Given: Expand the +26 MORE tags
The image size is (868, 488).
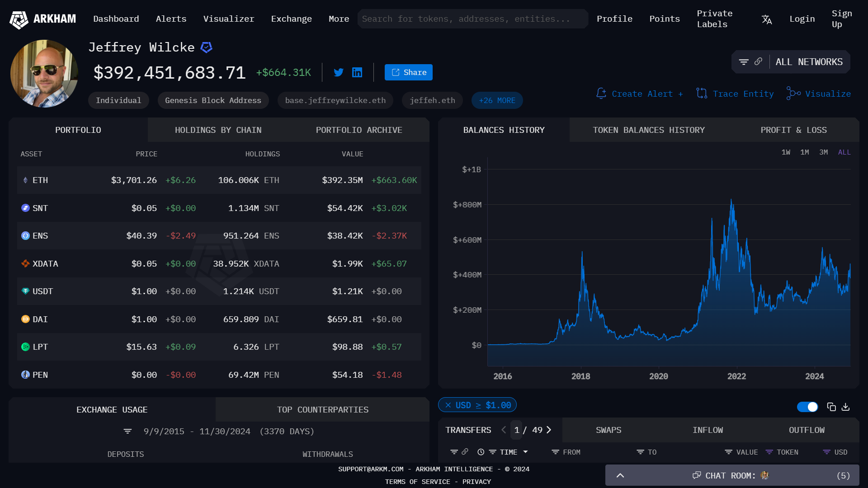Looking at the screenshot, I should [x=497, y=100].
